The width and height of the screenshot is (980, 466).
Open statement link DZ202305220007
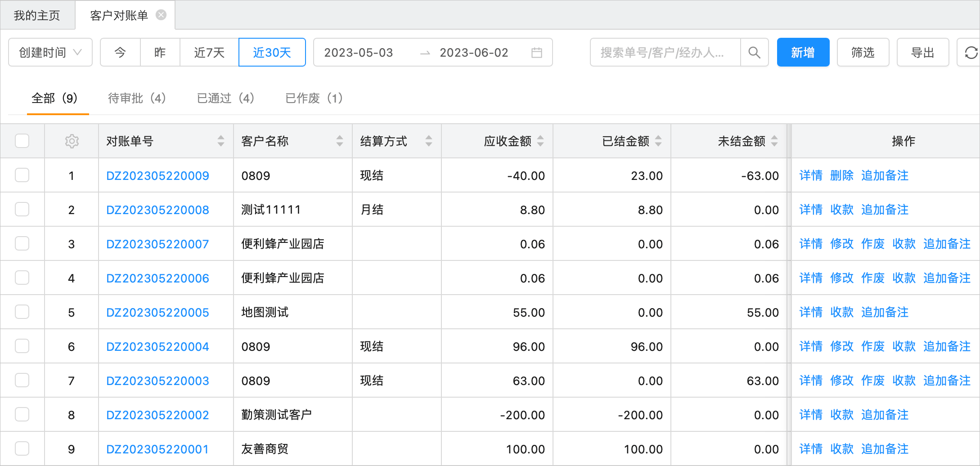click(x=157, y=244)
